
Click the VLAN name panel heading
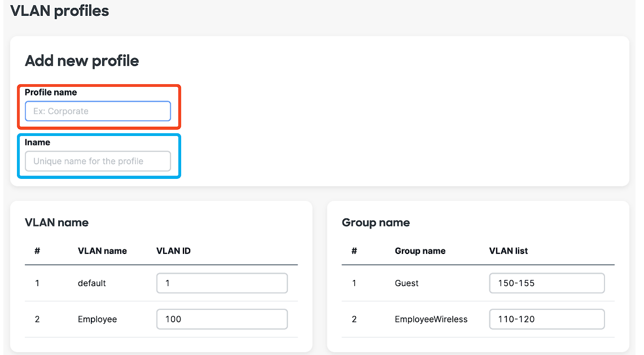(x=56, y=222)
